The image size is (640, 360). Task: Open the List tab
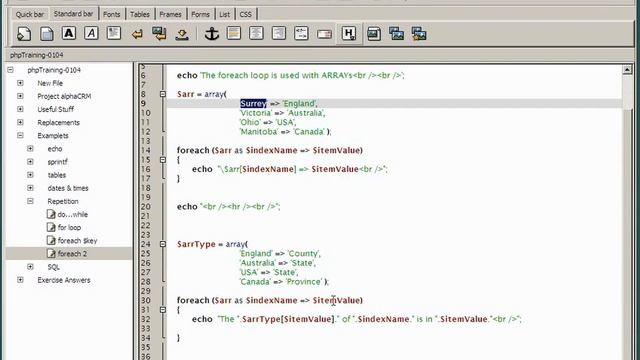(224, 14)
